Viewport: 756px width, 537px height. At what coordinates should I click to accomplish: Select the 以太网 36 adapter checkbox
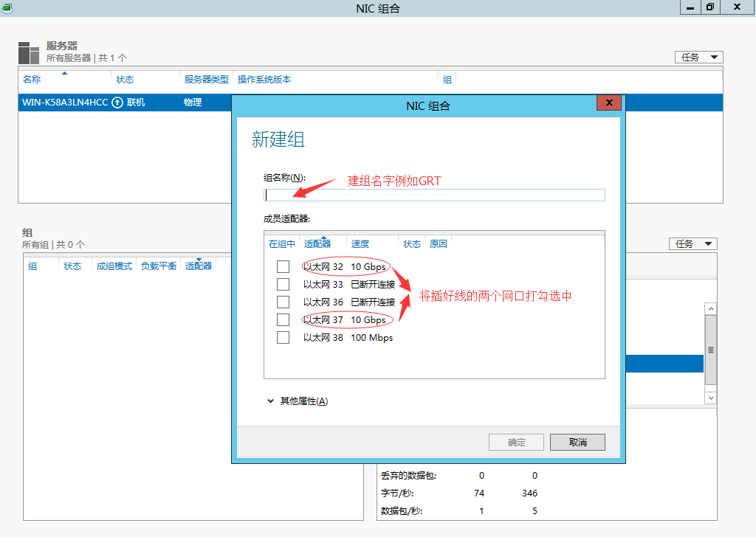pos(283,302)
